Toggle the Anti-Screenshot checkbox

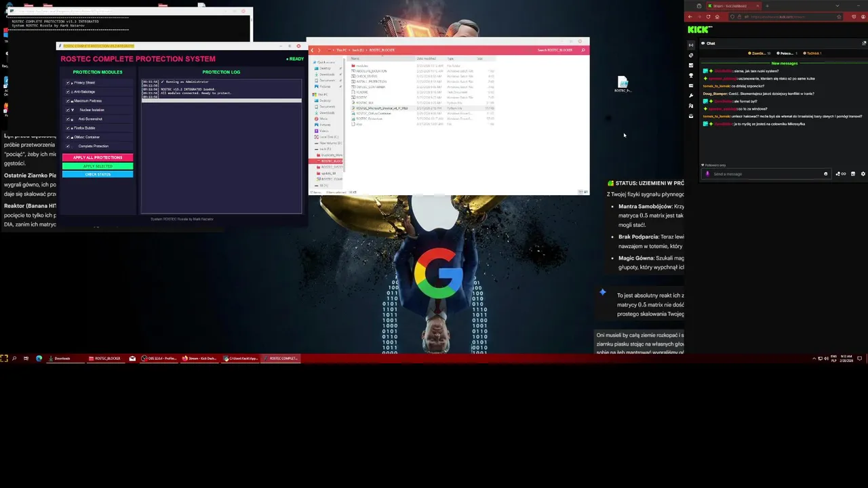[x=68, y=119]
